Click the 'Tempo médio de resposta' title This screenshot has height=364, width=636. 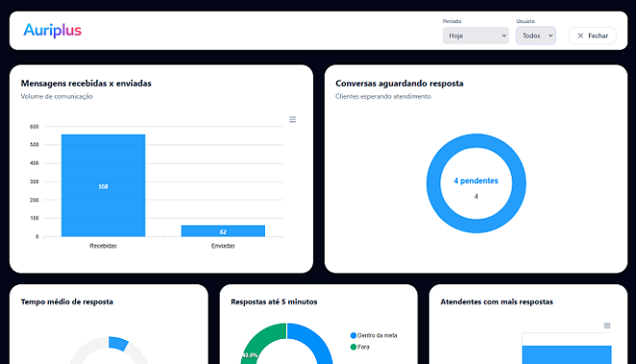pyautogui.click(x=66, y=301)
